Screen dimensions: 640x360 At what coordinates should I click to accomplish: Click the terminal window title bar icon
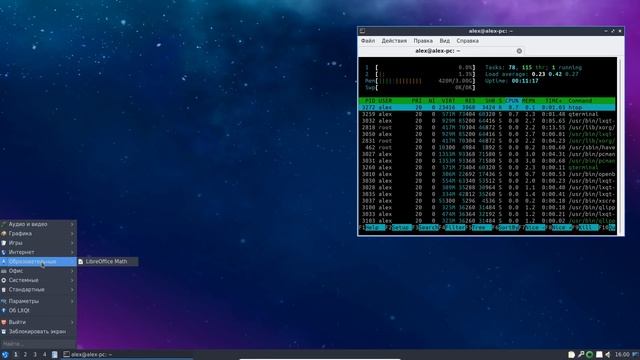click(362, 31)
